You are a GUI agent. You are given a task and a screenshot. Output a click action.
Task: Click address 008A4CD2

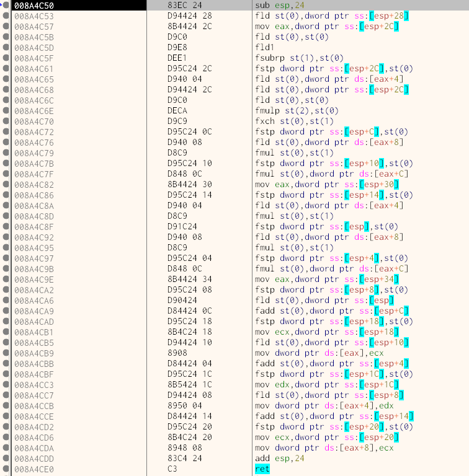[34, 426]
